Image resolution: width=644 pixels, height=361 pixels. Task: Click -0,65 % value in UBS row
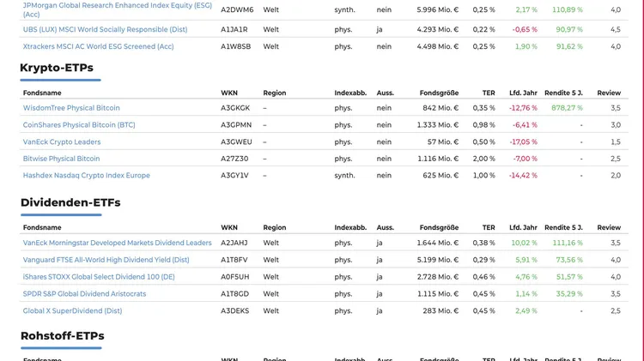(x=525, y=29)
